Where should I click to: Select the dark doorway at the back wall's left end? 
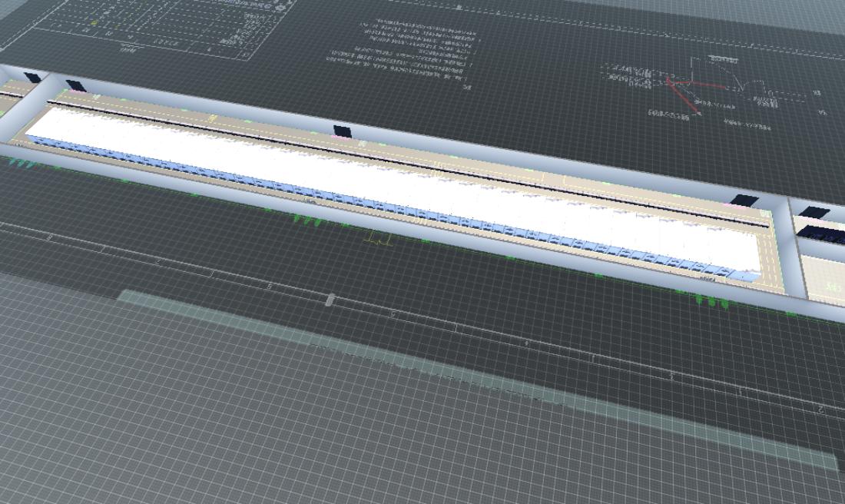75,85
